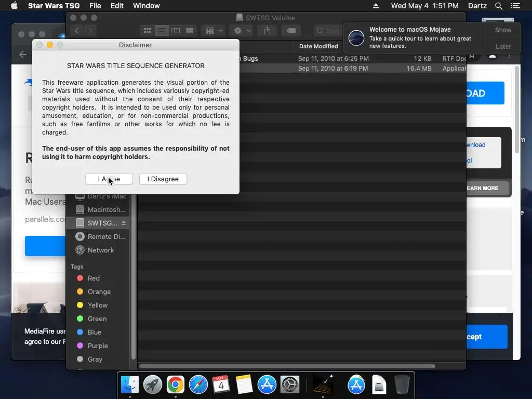532x399 pixels.
Task: Open the Window menu
Action: [x=146, y=6]
